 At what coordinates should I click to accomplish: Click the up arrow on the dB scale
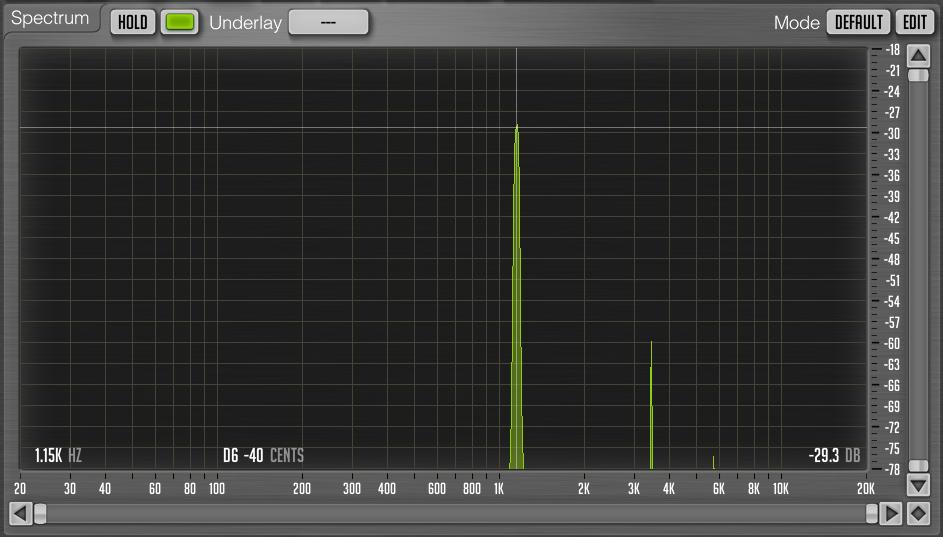pyautogui.click(x=918, y=57)
